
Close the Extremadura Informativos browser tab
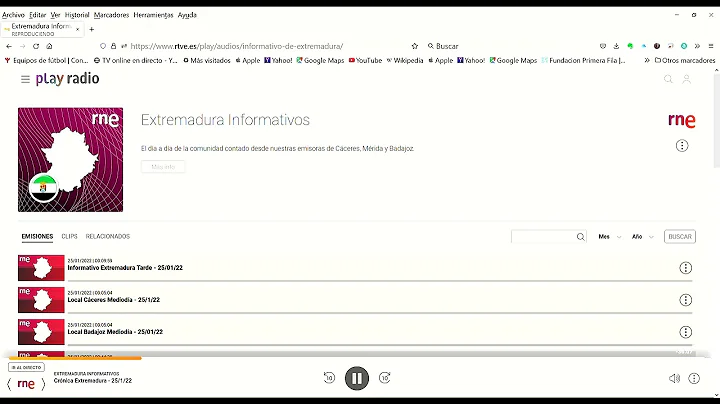(x=78, y=29)
